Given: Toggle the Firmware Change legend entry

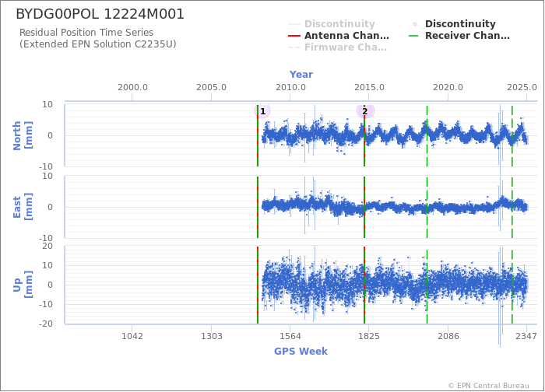Looking at the screenshot, I should click(x=337, y=47).
